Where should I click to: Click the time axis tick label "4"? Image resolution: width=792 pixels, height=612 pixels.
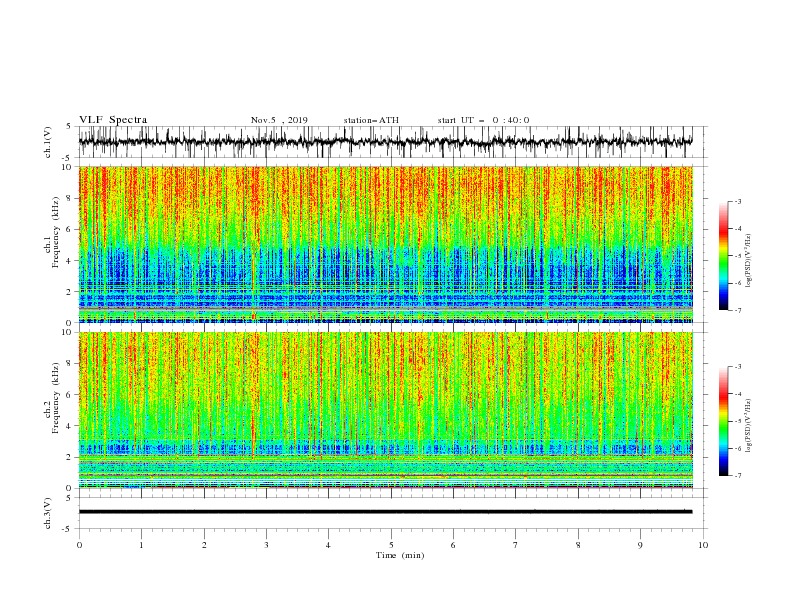[x=328, y=545]
